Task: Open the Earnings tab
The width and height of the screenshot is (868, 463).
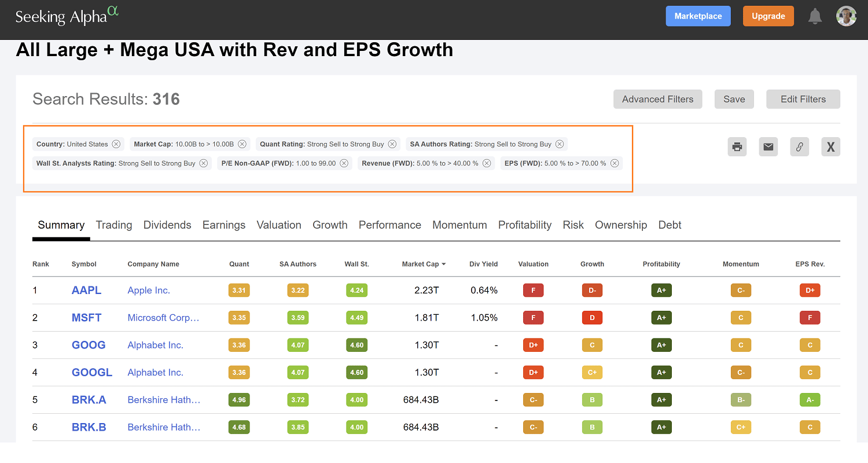Action: click(224, 225)
